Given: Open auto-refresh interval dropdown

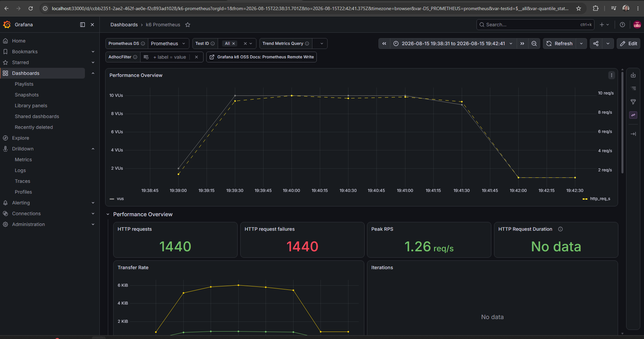Looking at the screenshot, I should pos(581,44).
